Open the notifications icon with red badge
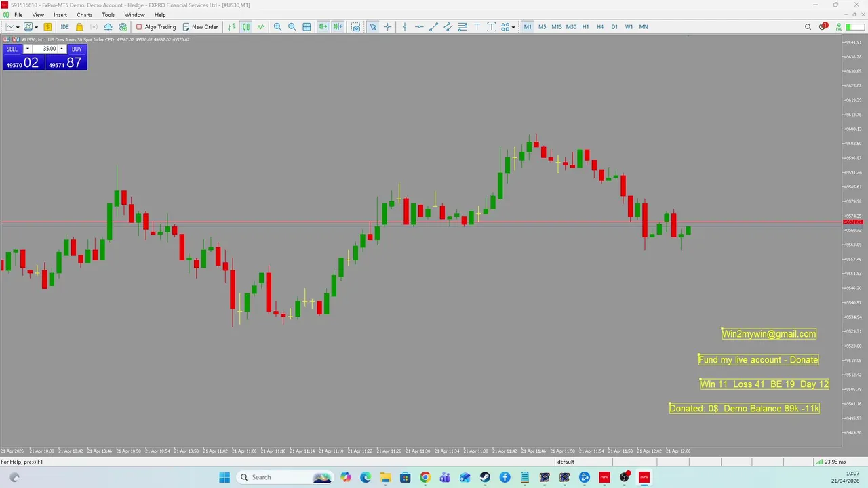 (823, 27)
